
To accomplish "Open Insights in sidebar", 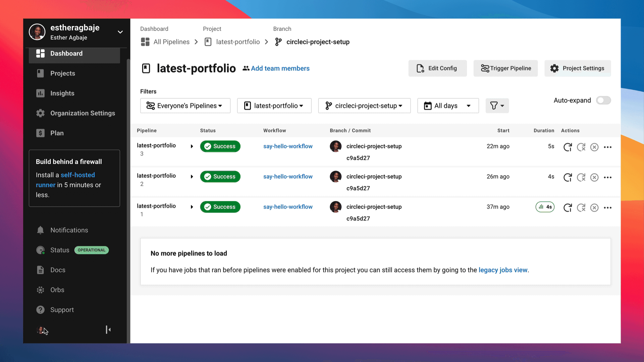I will [x=74, y=93].
